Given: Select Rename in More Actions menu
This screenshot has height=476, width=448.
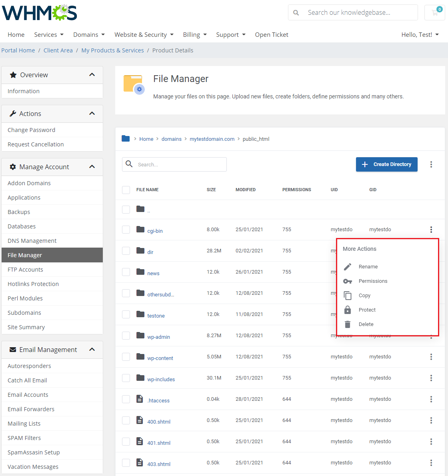Looking at the screenshot, I should (368, 266).
